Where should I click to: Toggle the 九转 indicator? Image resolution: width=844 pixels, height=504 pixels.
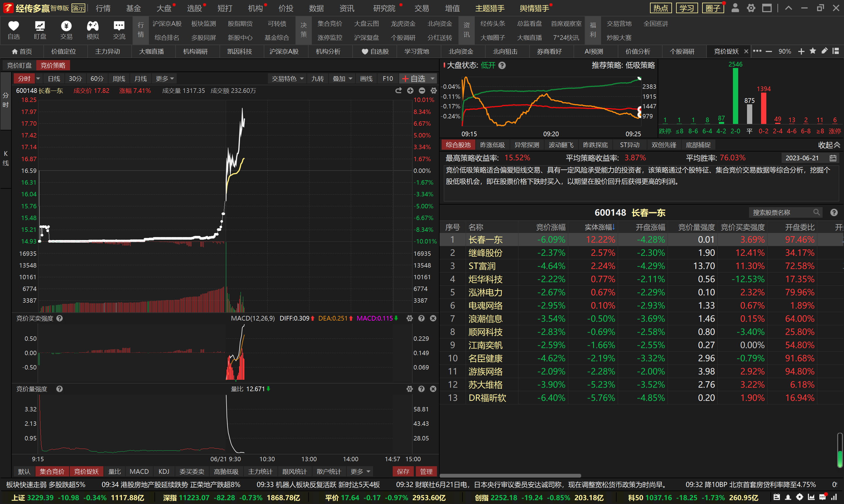click(318, 79)
